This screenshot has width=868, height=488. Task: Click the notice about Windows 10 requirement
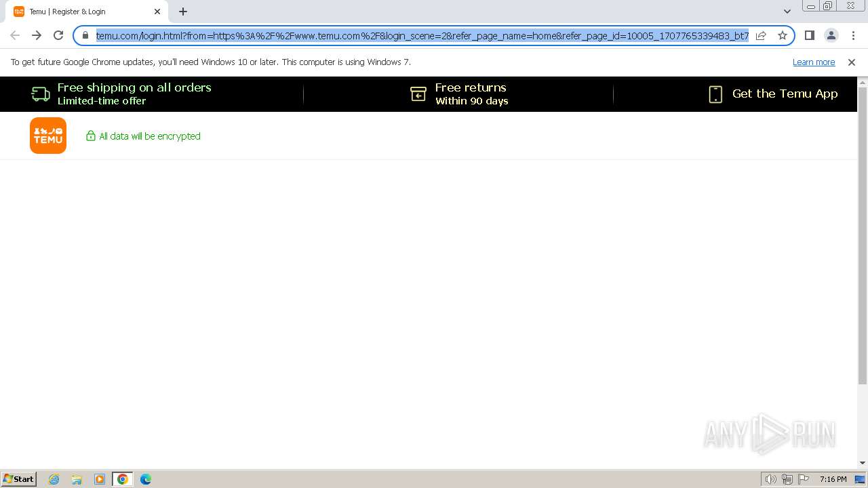[211, 62]
